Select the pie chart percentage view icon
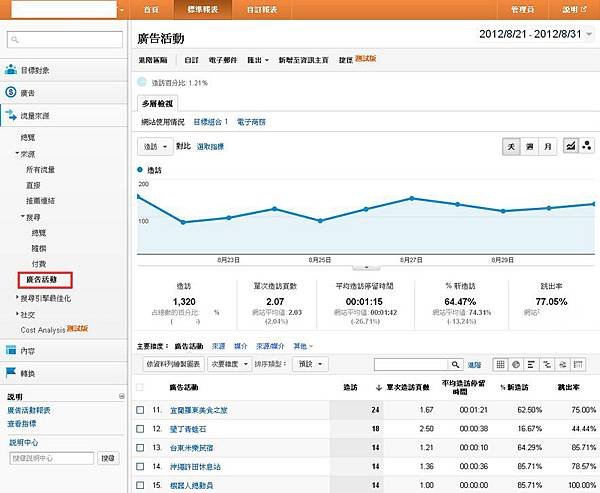The image size is (600, 493). coord(516,364)
